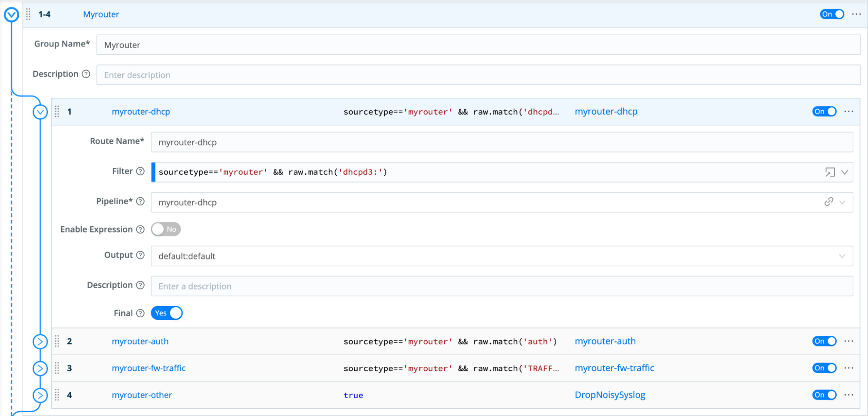
Task: Click the Route Name input field
Action: click(x=502, y=143)
